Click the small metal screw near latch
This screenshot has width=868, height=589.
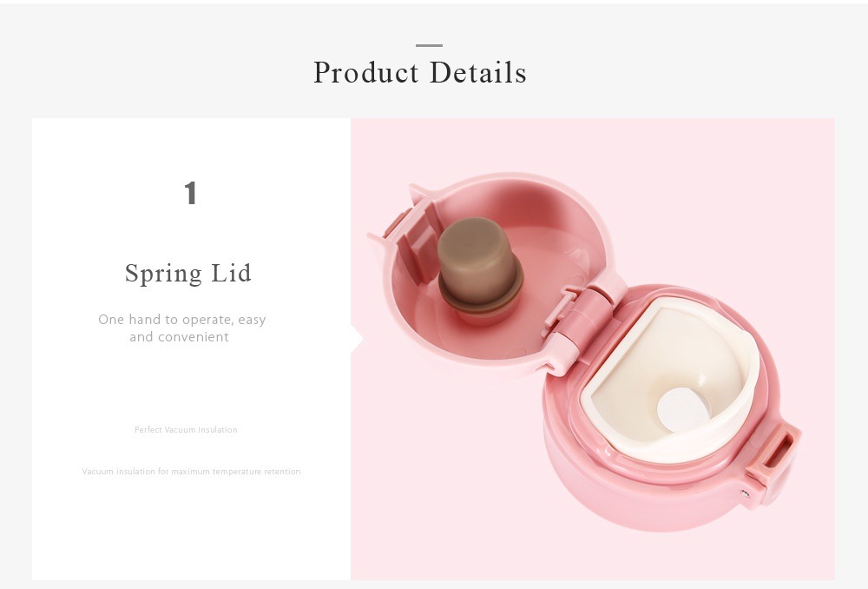745,492
